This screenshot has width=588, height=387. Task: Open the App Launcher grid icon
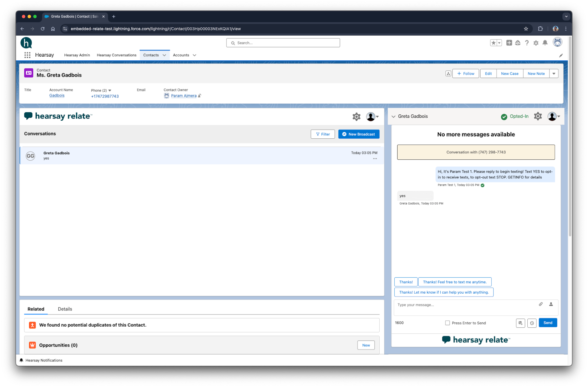pos(27,55)
